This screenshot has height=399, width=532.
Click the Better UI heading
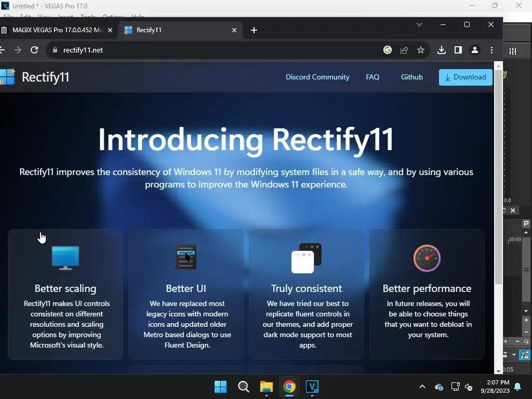coord(186,288)
